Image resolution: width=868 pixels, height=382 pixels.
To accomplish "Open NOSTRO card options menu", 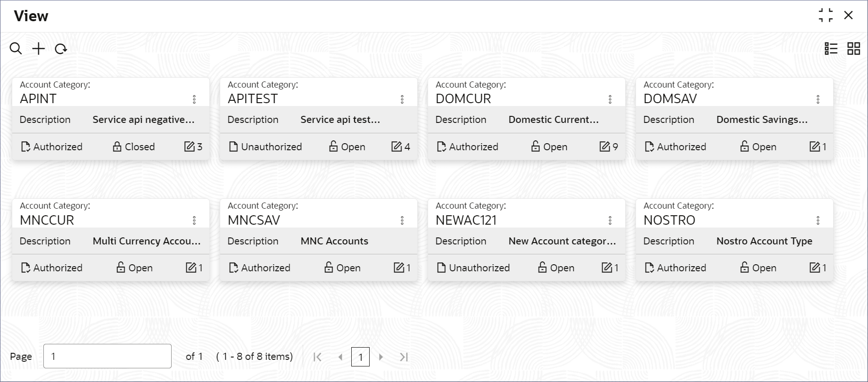I will 818,220.
